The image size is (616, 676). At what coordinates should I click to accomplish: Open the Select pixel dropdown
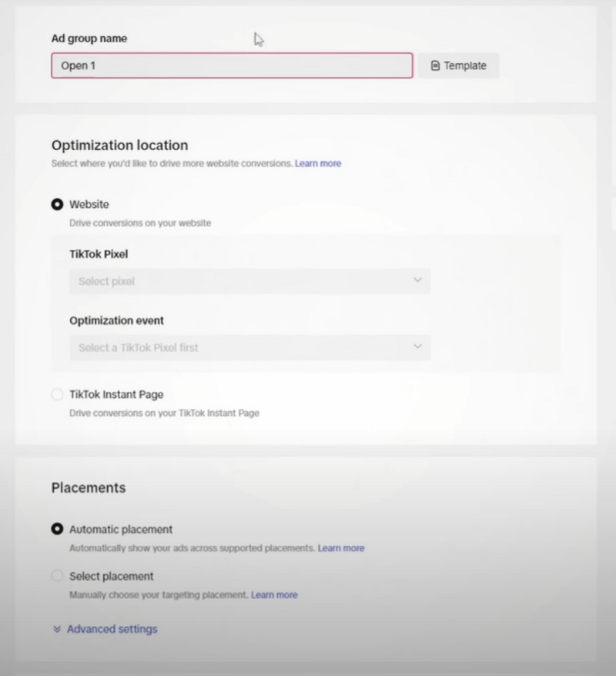(249, 281)
